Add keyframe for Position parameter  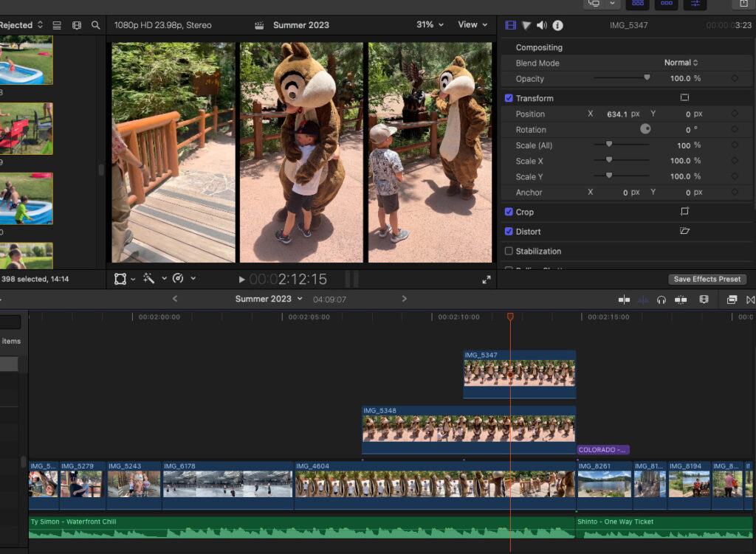pos(735,114)
